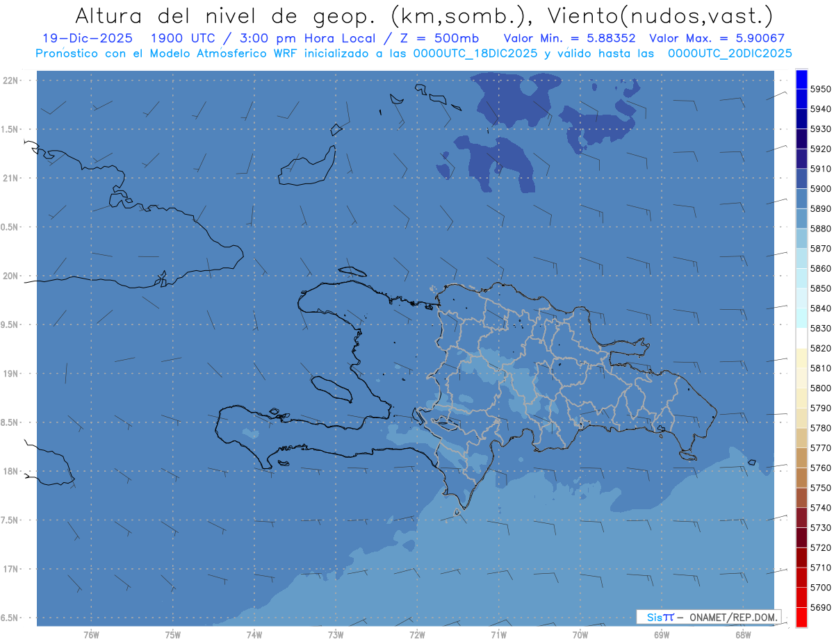The image size is (834, 644).
Task: Click the '9.5N' latitude axis label
Action: (10, 324)
